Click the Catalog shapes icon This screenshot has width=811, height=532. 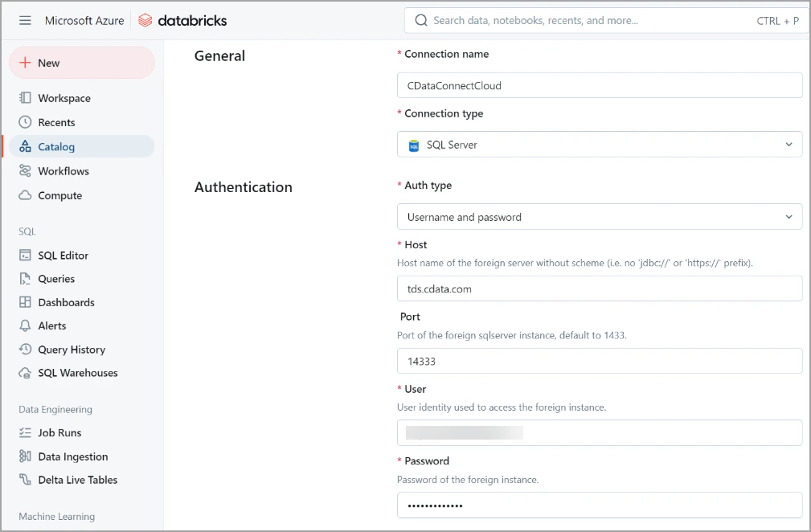click(x=25, y=146)
